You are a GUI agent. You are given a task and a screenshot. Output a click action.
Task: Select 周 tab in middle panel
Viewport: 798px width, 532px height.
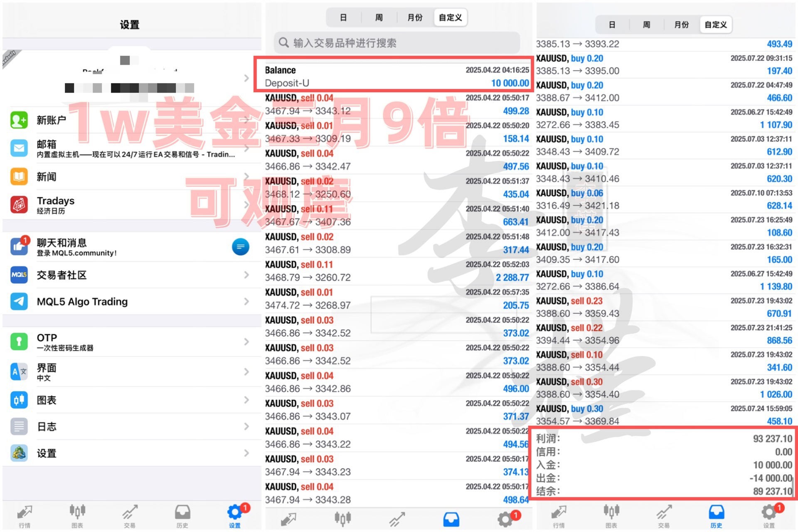coord(379,17)
